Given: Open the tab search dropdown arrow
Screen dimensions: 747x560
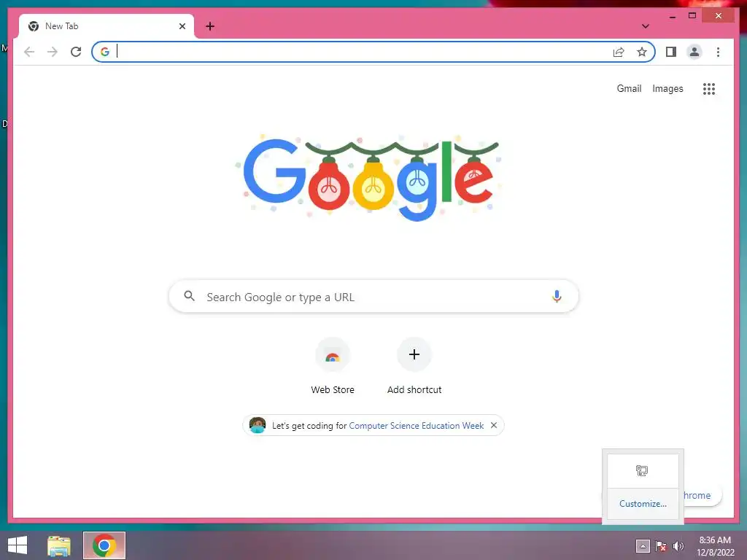Looking at the screenshot, I should pos(645,26).
